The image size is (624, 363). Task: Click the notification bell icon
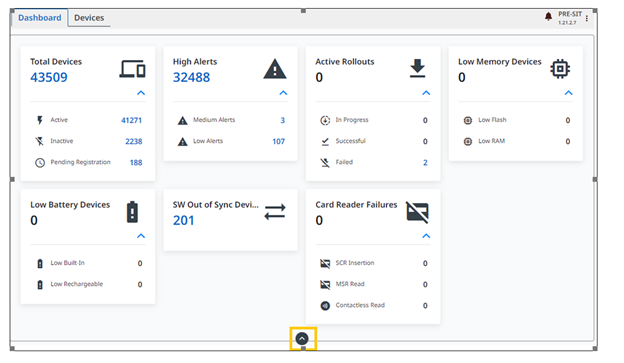[x=548, y=16]
